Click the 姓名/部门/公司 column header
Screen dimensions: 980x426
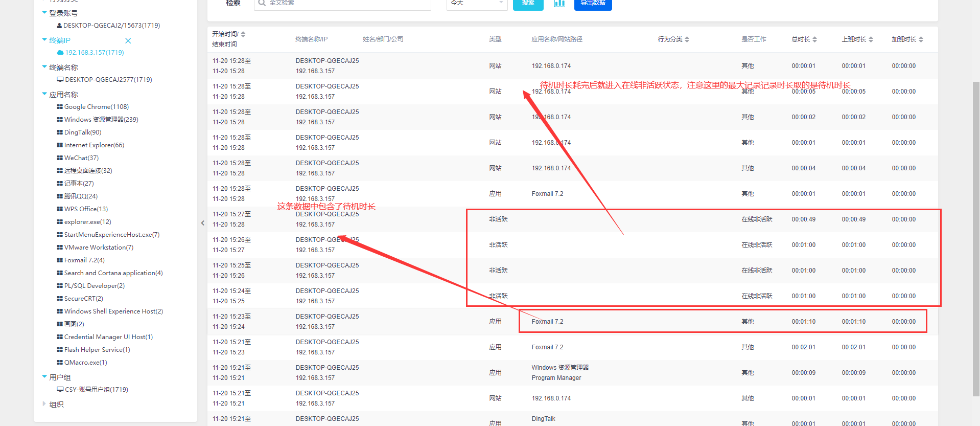(x=383, y=39)
